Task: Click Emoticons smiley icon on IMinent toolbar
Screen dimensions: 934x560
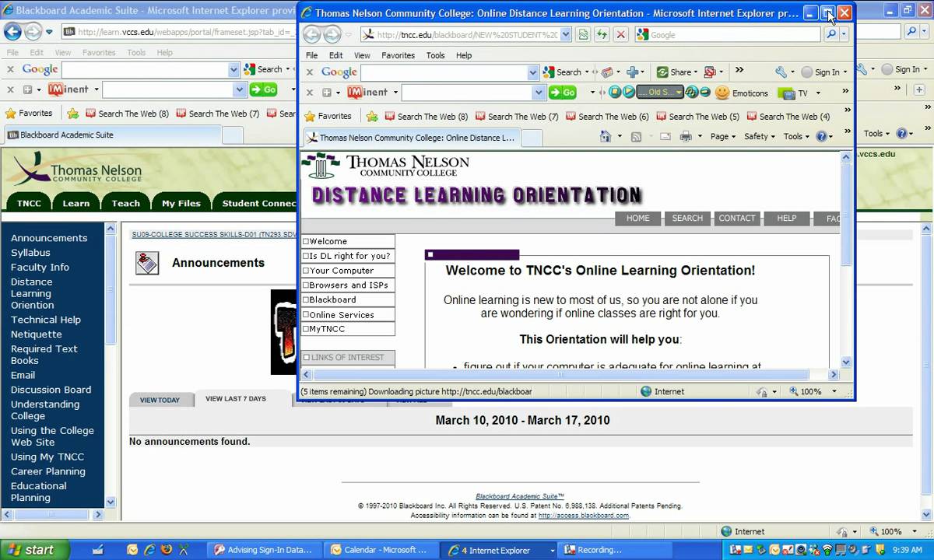Action: [x=722, y=93]
